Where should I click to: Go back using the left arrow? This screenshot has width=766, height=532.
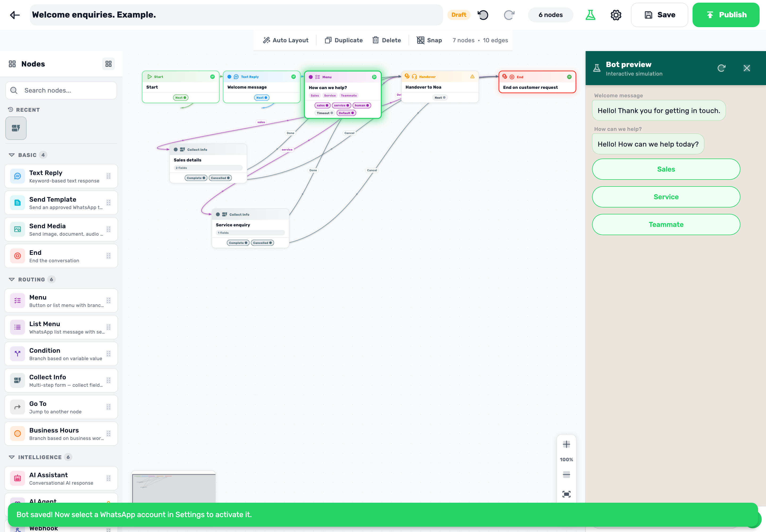pyautogui.click(x=15, y=15)
